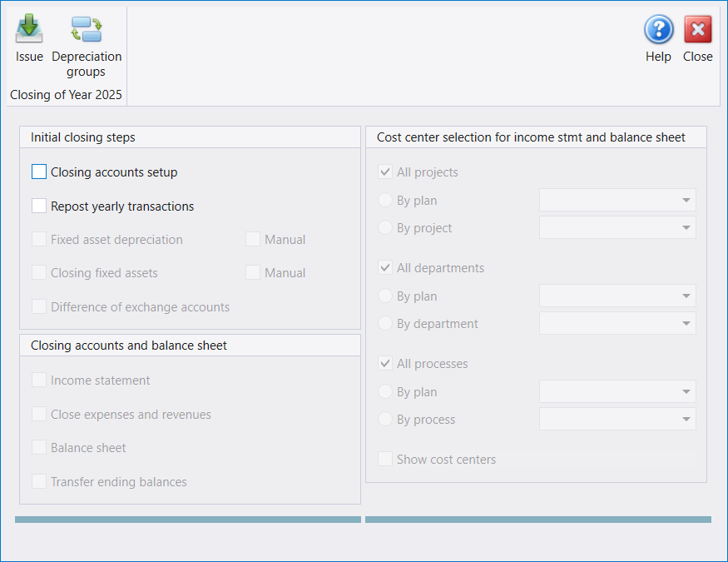Check Transfer ending balances option
This screenshot has width=728, height=562.
point(39,481)
